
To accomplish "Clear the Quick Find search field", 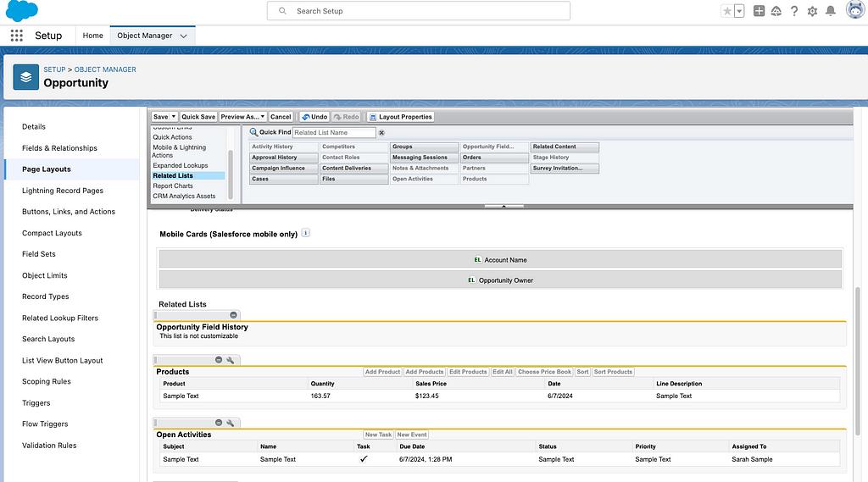I will tap(381, 133).
